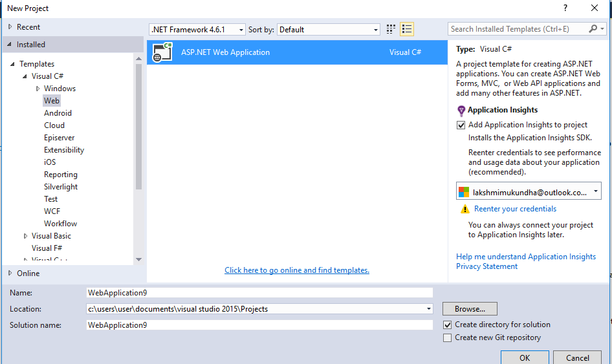Close the New Project dialog
Viewport: 612px width, 364px height.
click(595, 8)
